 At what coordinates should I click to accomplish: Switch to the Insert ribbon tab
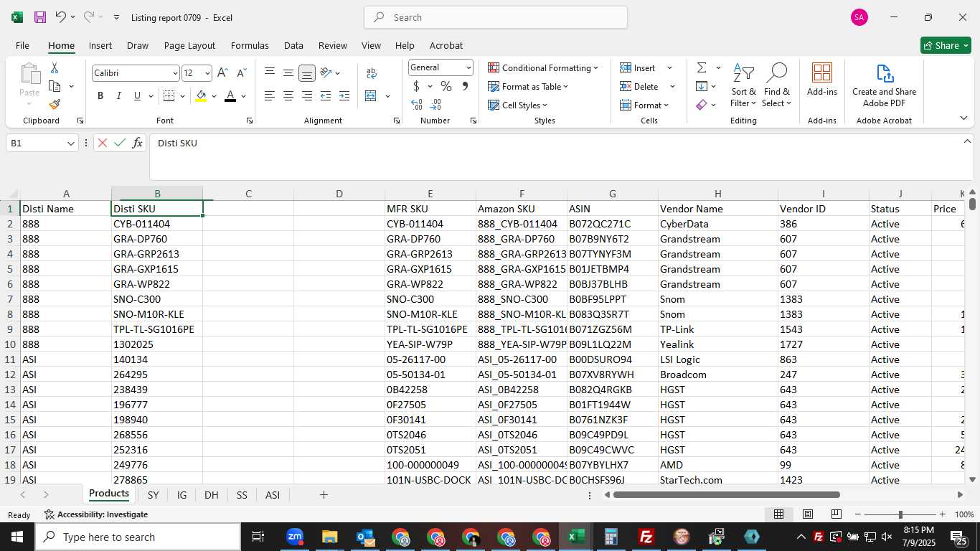click(x=100, y=45)
